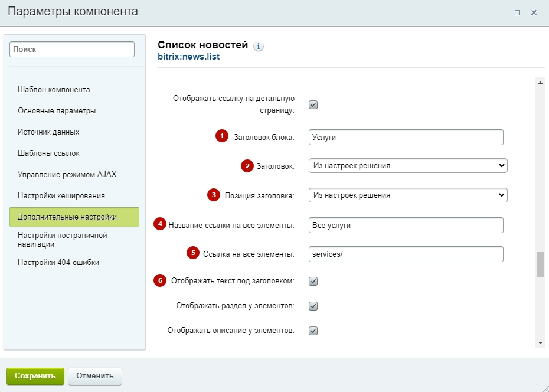Toggle Отображать ссылку на детальную страницу checkbox
The height and width of the screenshot is (392, 549).
(x=313, y=104)
